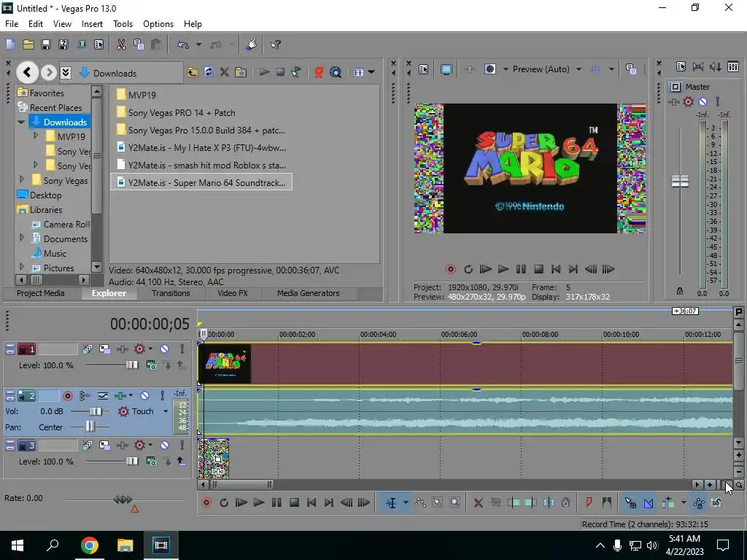The image size is (747, 560).
Task: Expand the Pictures tree node
Action: 21,267
